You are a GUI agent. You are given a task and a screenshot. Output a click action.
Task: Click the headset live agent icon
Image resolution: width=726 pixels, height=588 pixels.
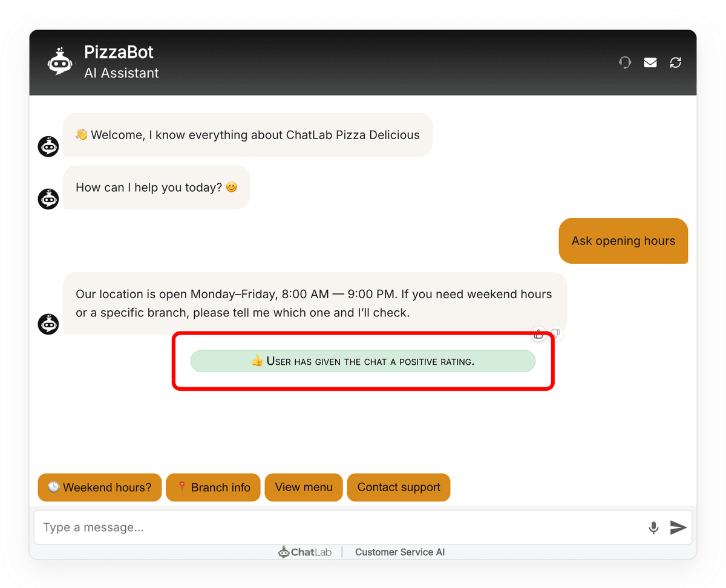point(625,62)
